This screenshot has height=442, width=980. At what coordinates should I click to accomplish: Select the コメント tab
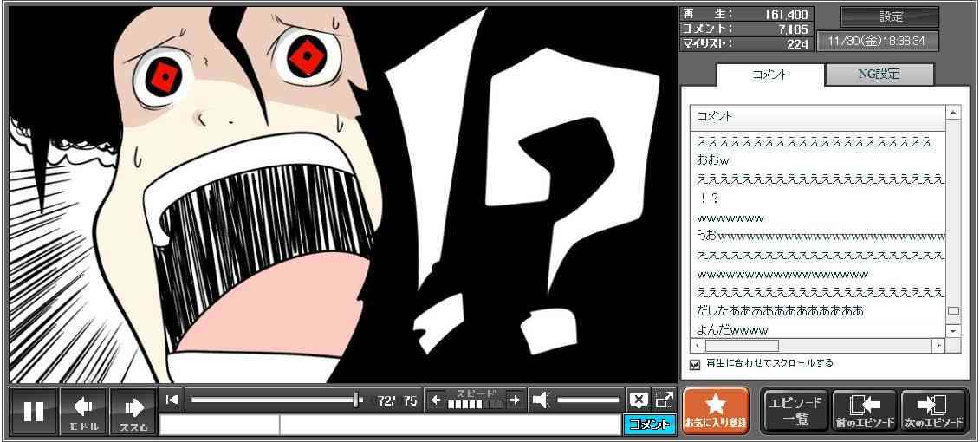[769, 75]
